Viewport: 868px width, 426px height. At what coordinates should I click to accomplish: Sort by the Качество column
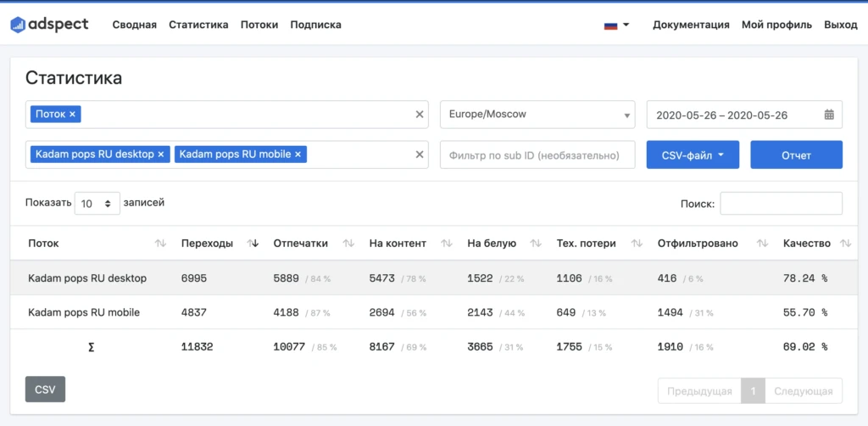pyautogui.click(x=845, y=244)
